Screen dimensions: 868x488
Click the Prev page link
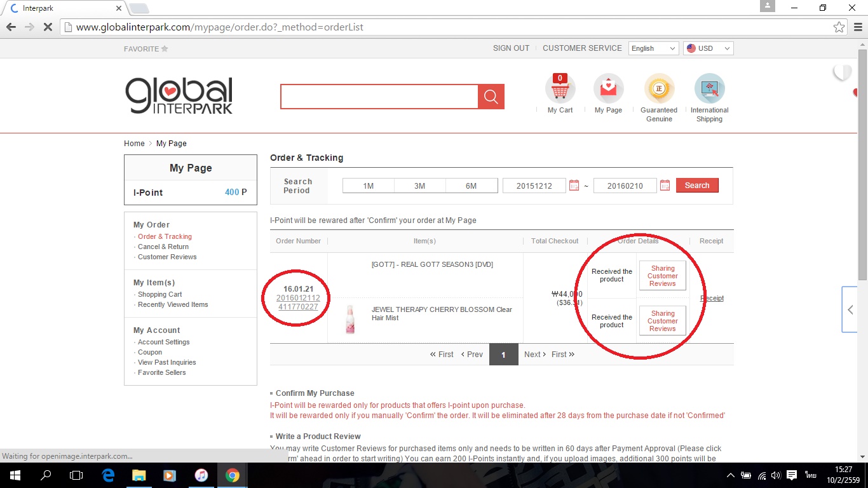tap(472, 355)
